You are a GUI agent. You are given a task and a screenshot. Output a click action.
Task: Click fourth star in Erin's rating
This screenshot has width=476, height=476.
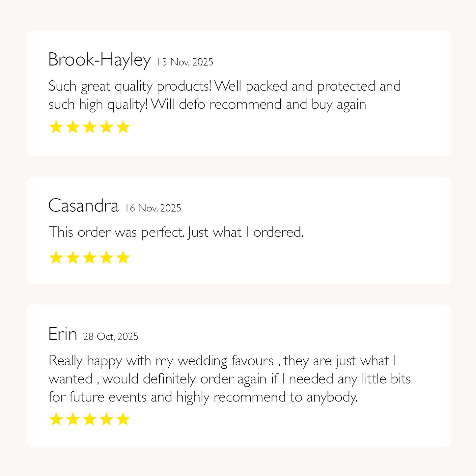click(106, 419)
